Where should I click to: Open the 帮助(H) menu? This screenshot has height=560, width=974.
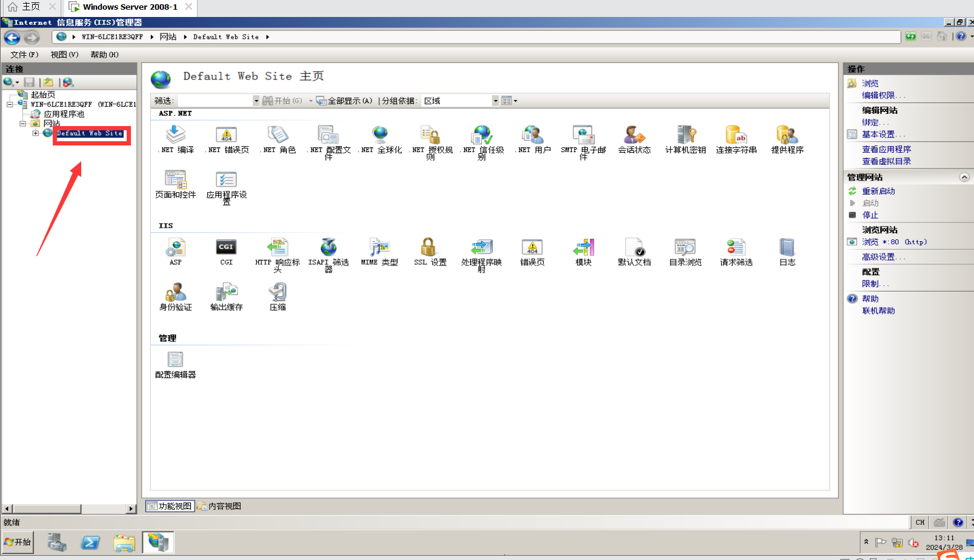104,55
